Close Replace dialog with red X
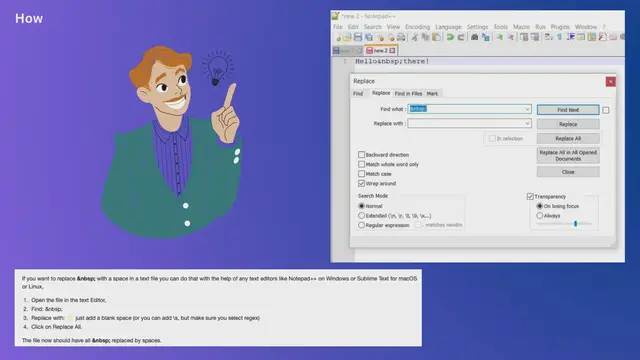Screen dimensions: 640x360 click(x=611, y=82)
